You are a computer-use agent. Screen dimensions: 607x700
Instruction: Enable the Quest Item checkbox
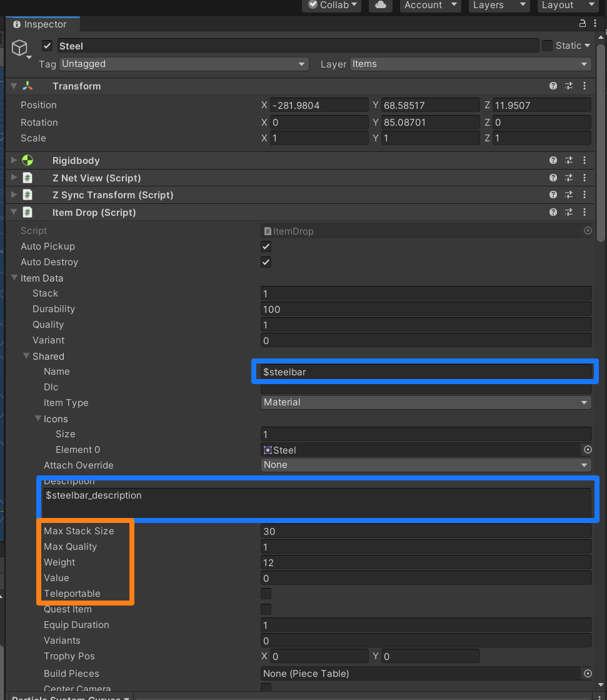point(266,609)
